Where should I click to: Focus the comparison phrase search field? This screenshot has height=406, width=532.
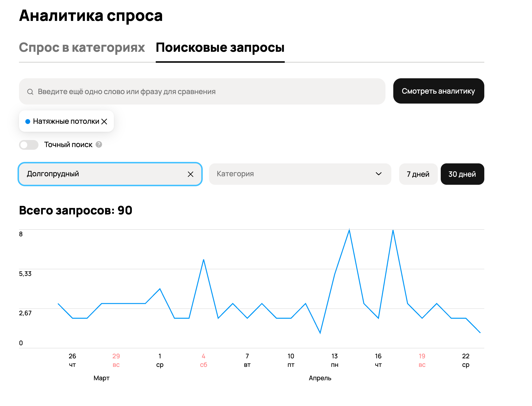[202, 92]
